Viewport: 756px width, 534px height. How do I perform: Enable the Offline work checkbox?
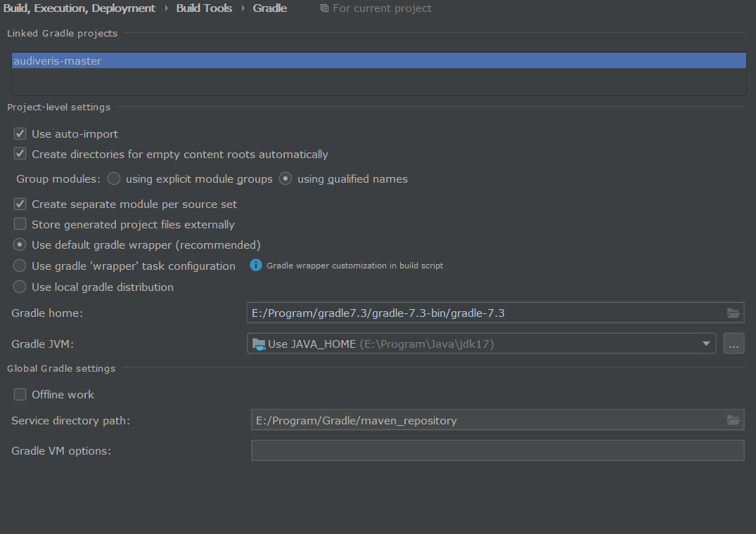coord(20,394)
